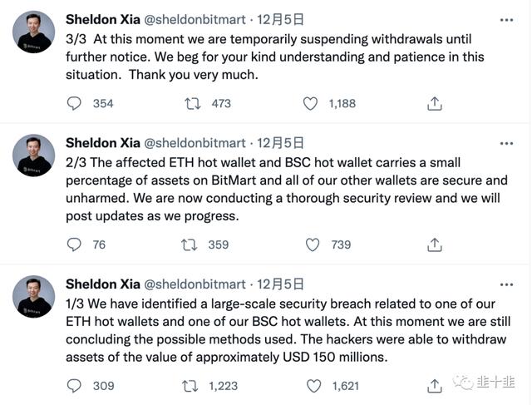Retweet the 1/3 security breach tweet
The width and height of the screenshot is (532, 405).
click(x=190, y=386)
